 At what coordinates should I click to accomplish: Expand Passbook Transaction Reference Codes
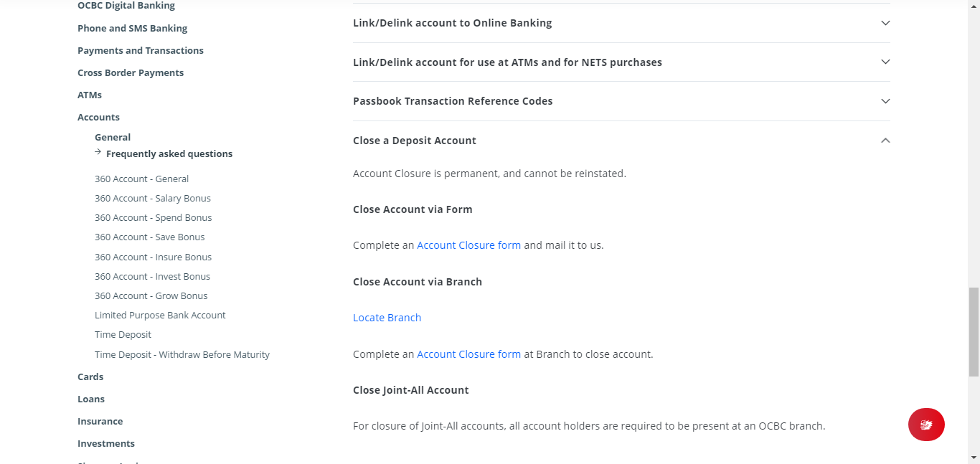tap(621, 101)
